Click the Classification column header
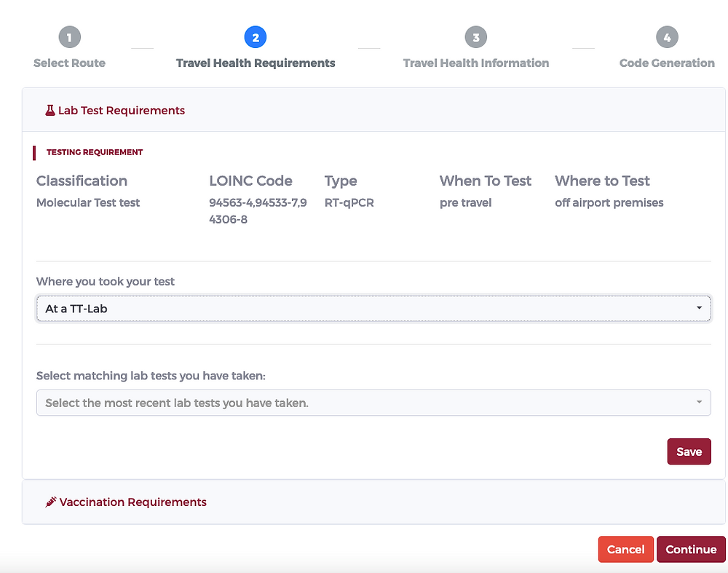Image resolution: width=728 pixels, height=573 pixels. (x=82, y=181)
